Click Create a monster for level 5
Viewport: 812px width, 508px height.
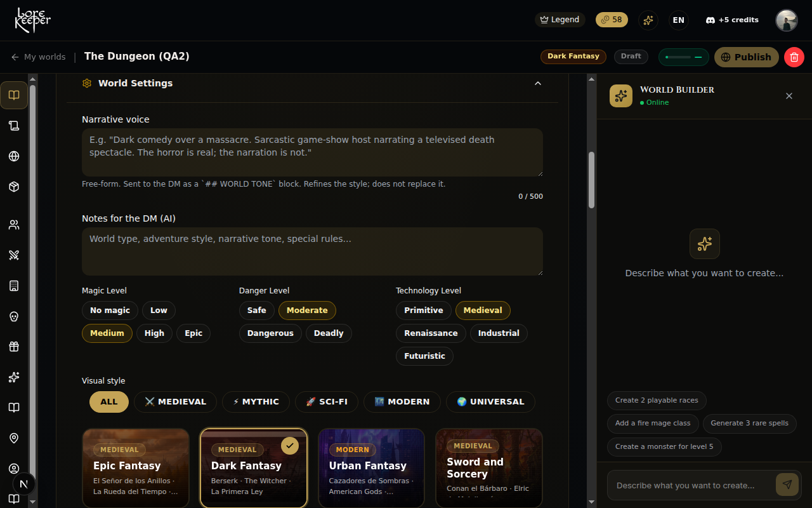(x=664, y=446)
